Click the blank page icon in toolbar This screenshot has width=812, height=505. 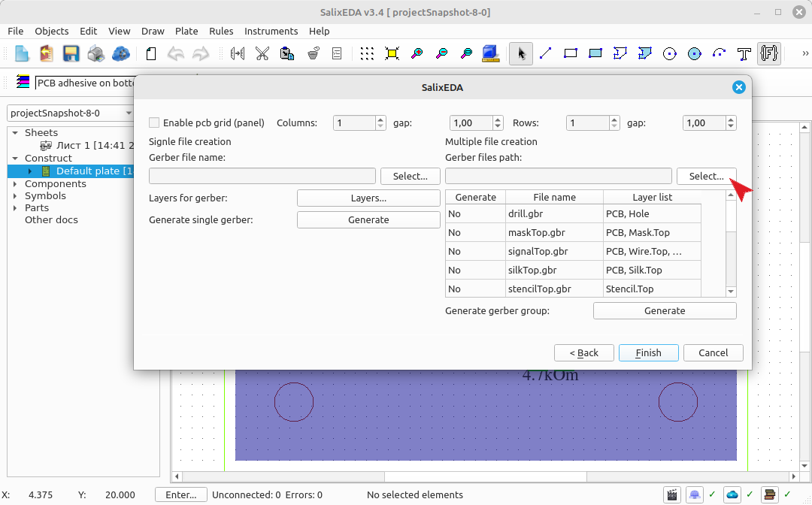150,54
